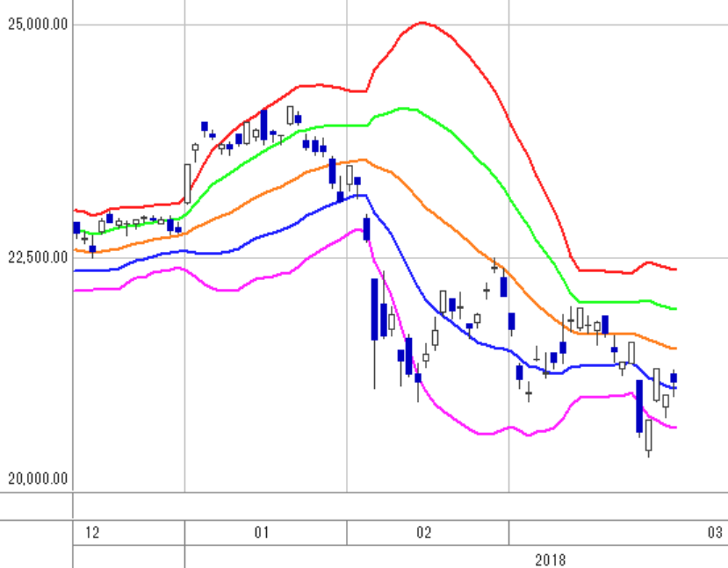Image resolution: width=728 pixels, height=568 pixels.
Task: Select the 02 month label on the timeline
Action: [423, 532]
